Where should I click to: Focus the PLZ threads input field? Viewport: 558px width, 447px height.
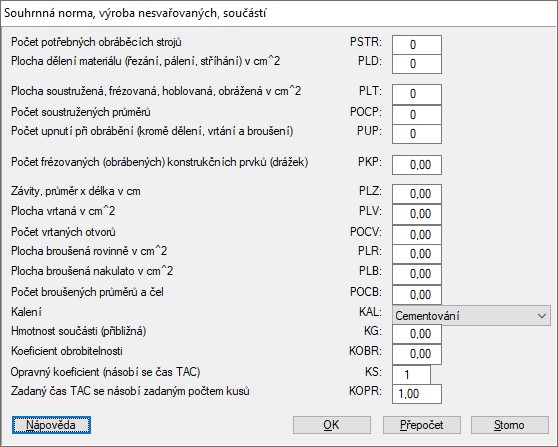click(x=417, y=194)
